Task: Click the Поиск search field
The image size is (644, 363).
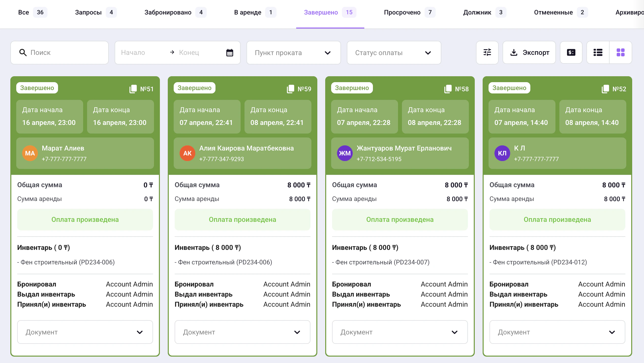Action: (x=65, y=52)
